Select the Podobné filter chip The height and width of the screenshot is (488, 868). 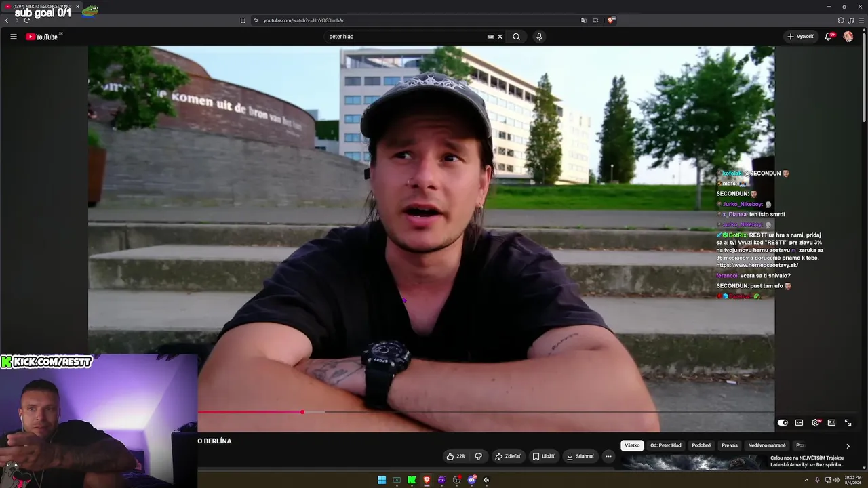(701, 445)
